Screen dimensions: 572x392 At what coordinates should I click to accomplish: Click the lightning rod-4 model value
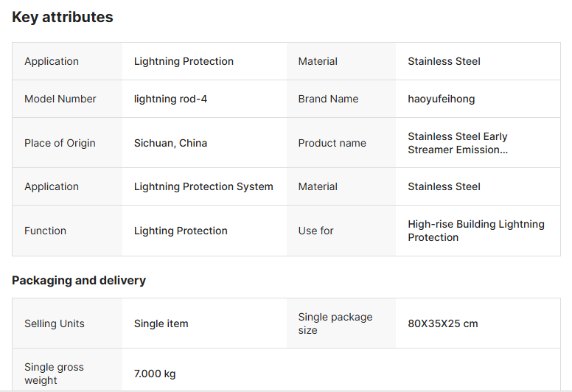(x=170, y=99)
